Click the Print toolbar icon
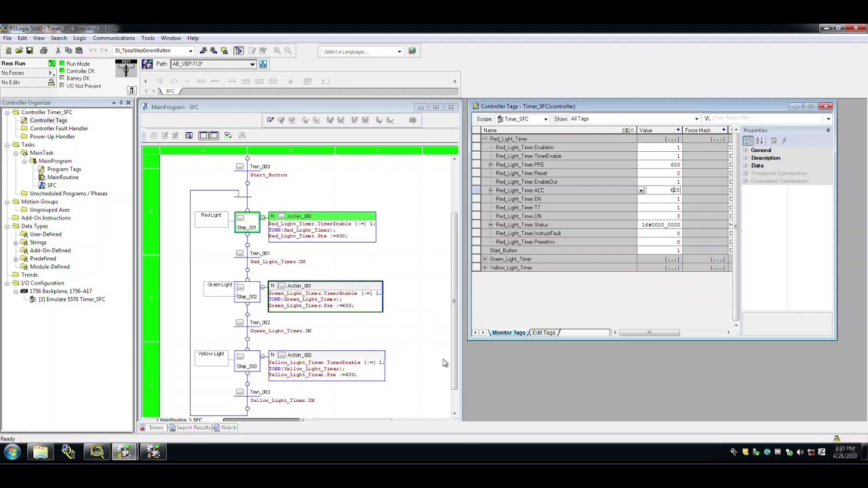 click(x=44, y=51)
